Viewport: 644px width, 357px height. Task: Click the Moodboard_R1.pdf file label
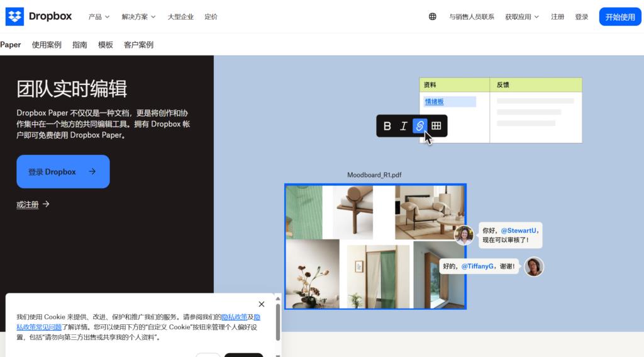coord(374,175)
